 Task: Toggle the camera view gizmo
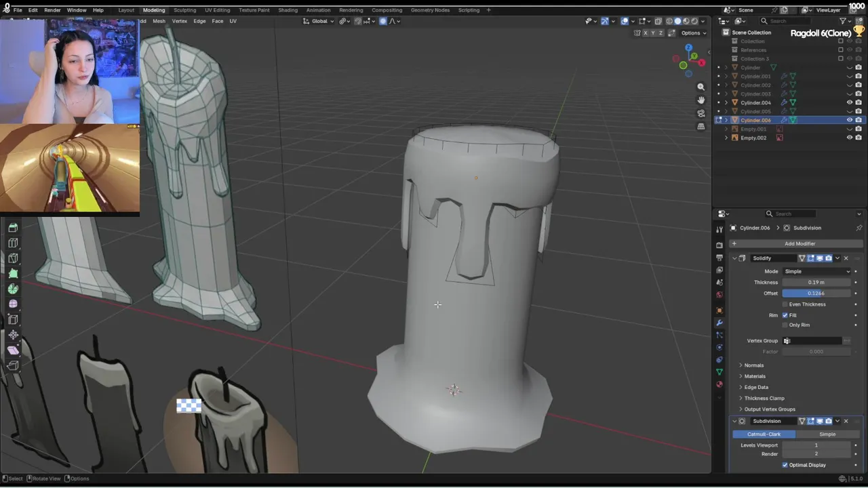point(701,113)
